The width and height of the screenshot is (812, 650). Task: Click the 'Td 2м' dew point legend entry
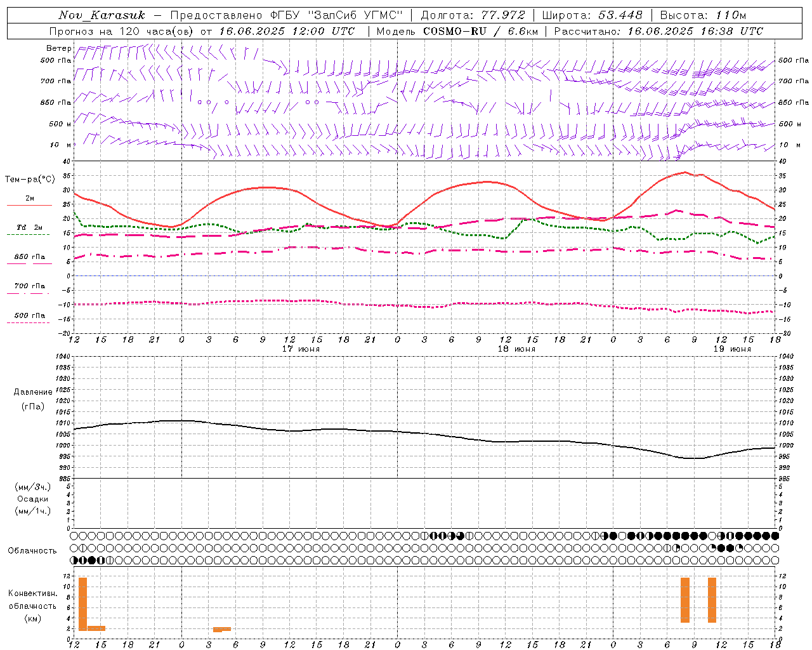[x=30, y=227]
